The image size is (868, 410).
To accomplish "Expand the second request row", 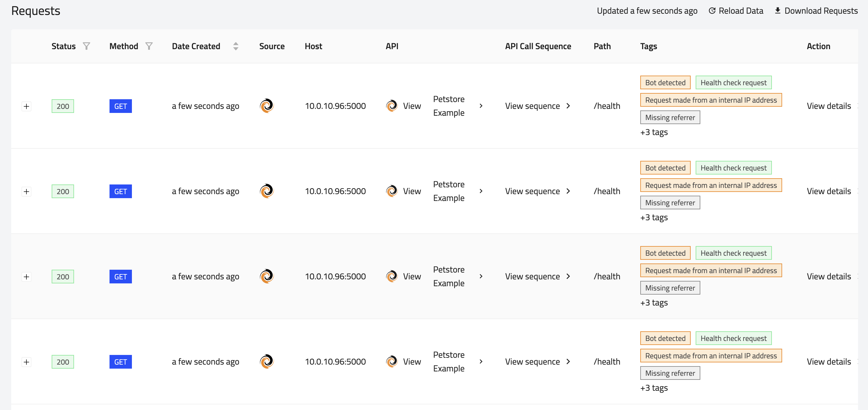I will pos(26,192).
